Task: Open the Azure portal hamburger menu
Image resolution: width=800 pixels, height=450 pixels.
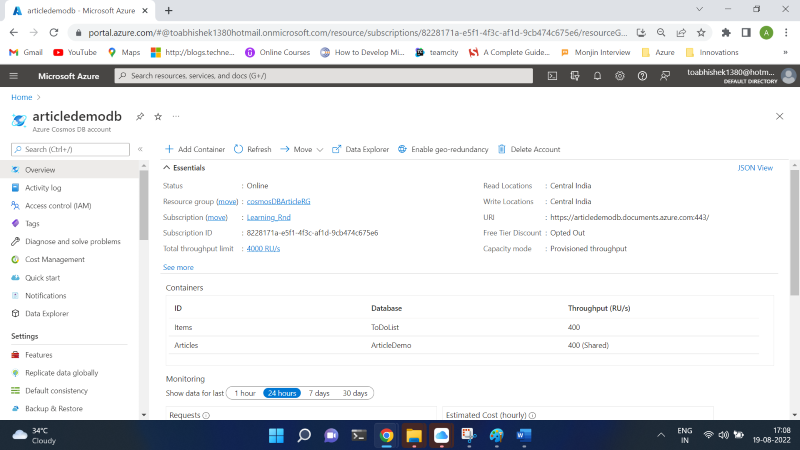Action: point(14,76)
